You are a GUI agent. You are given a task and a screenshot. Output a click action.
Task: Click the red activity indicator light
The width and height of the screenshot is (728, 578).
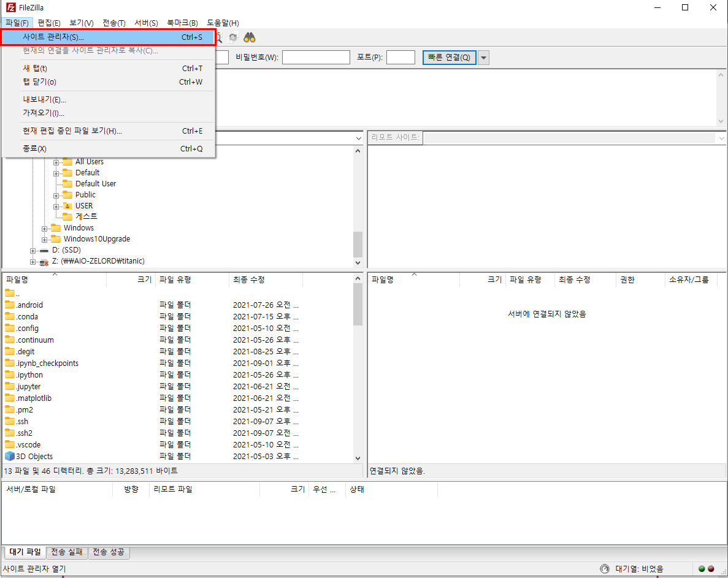click(x=711, y=569)
